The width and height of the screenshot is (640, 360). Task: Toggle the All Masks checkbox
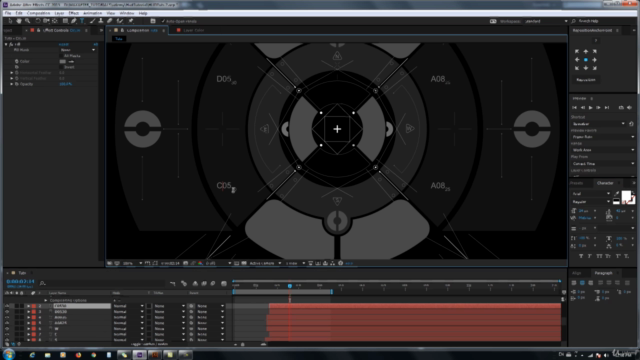pyautogui.click(x=62, y=56)
